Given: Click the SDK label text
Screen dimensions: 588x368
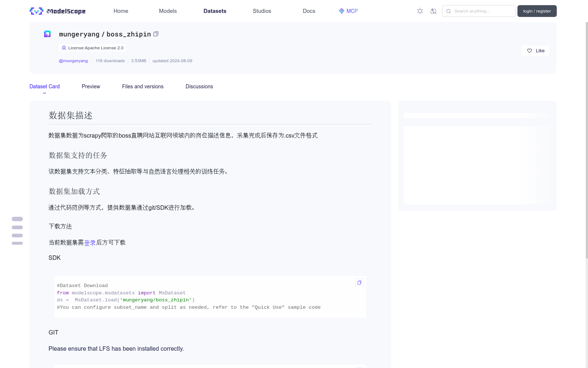Looking at the screenshot, I should [54, 258].
